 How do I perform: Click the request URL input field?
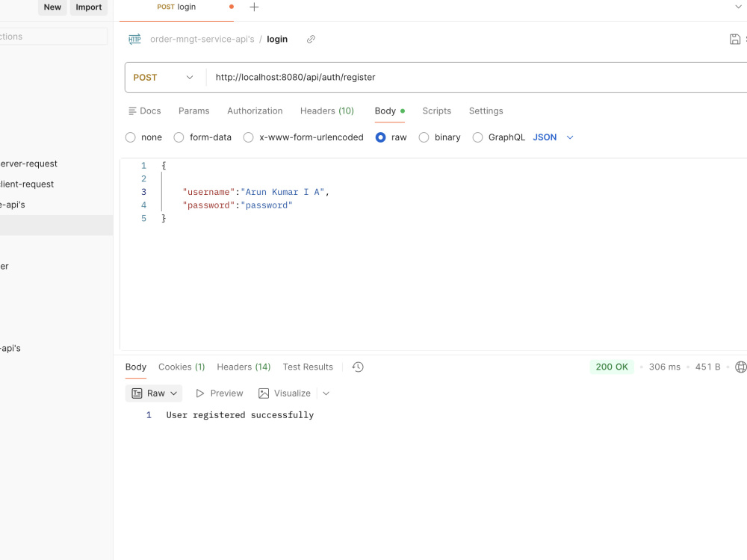tap(477, 78)
